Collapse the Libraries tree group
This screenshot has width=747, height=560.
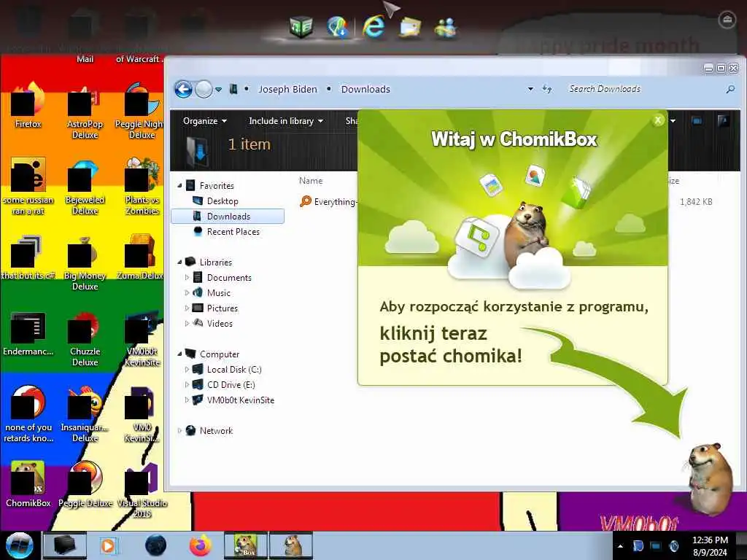179,262
